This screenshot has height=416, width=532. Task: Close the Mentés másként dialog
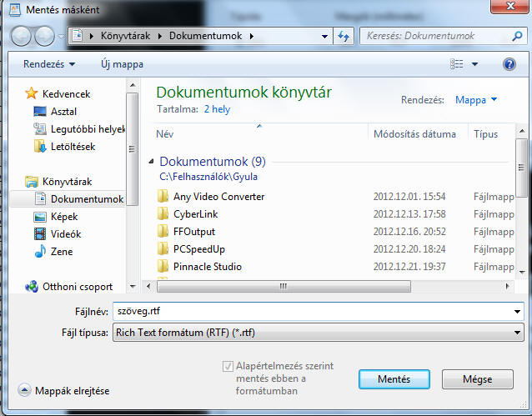point(510,6)
